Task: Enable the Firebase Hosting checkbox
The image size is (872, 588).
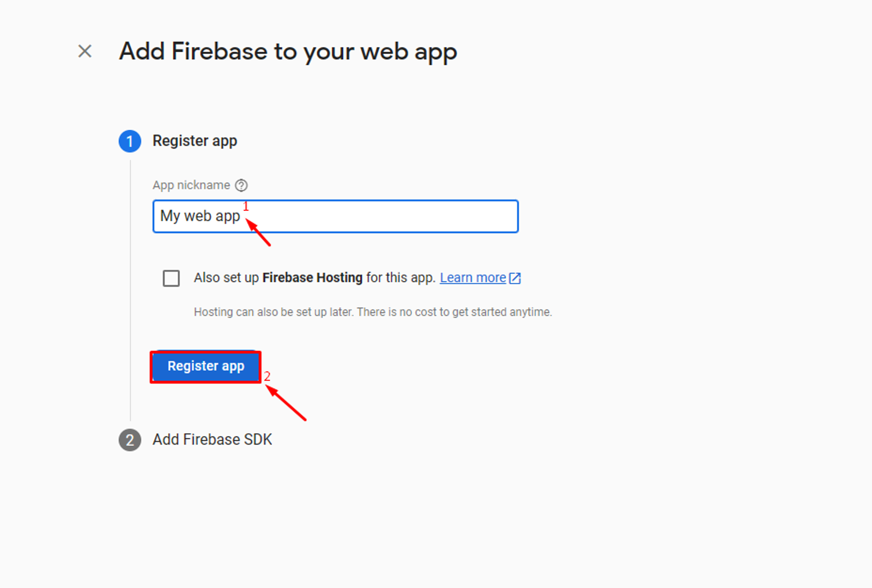Action: (171, 278)
